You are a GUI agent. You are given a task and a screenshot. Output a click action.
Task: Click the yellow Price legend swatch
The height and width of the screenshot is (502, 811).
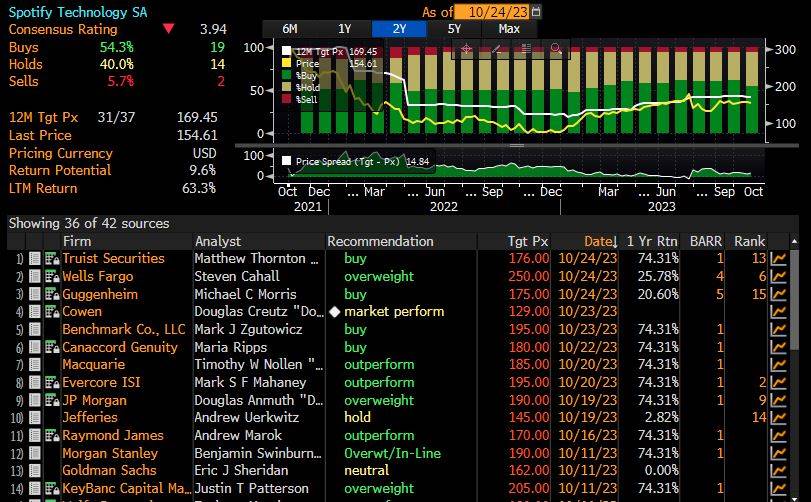pyautogui.click(x=286, y=63)
